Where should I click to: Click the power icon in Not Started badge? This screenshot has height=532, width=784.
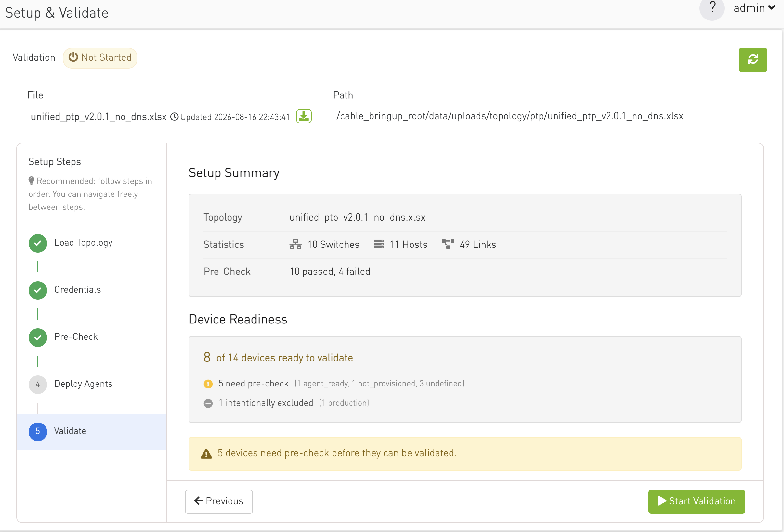(73, 57)
